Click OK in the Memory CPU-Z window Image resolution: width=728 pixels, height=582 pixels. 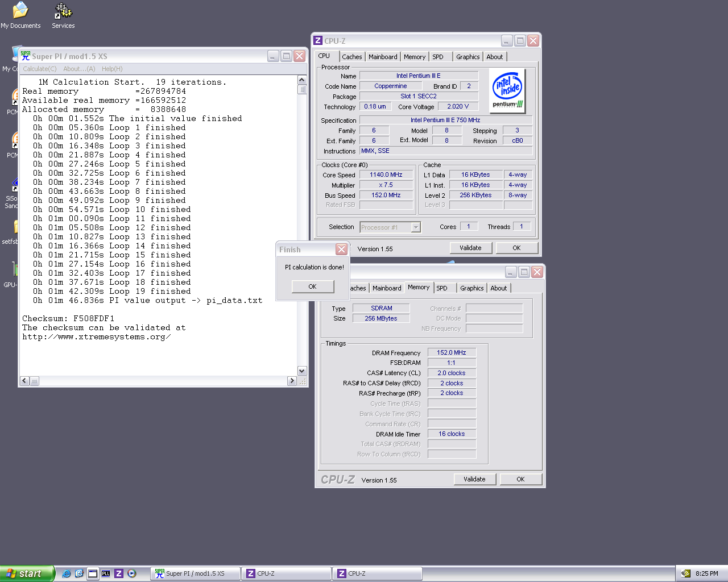(520, 479)
